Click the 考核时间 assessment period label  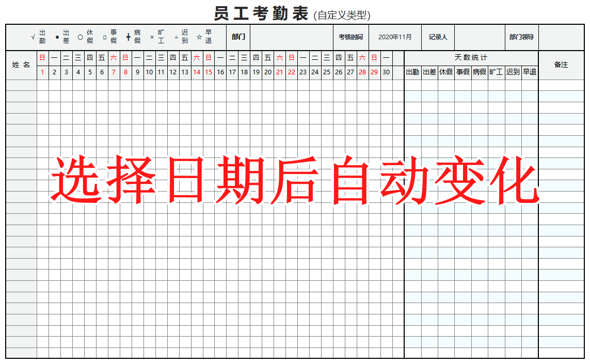(350, 37)
